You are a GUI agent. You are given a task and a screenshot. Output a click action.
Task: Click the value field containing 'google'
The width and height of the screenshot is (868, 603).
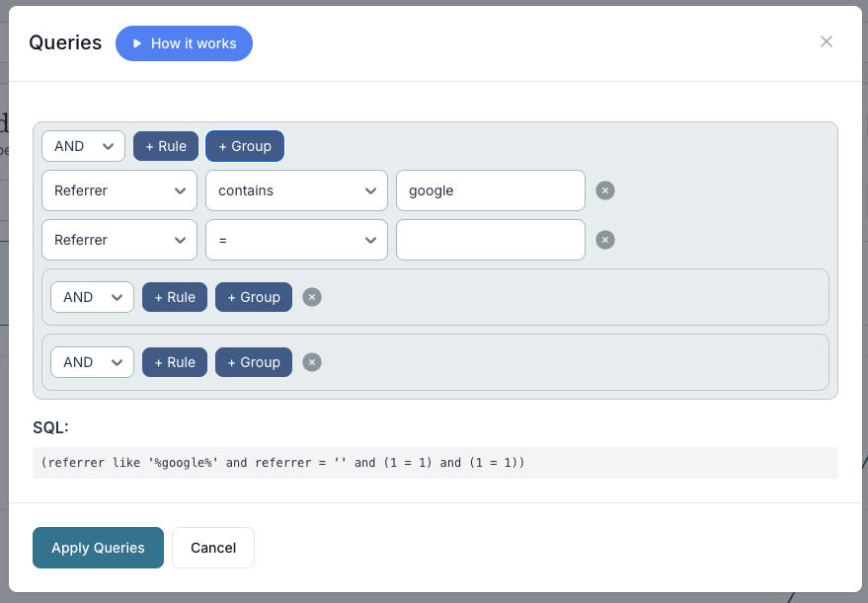click(491, 190)
